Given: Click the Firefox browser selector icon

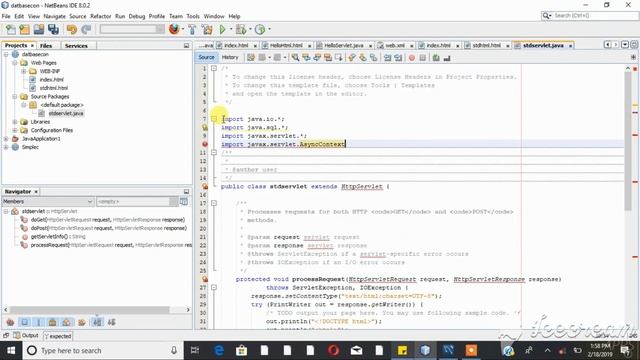Looking at the screenshot, I should point(174,29).
